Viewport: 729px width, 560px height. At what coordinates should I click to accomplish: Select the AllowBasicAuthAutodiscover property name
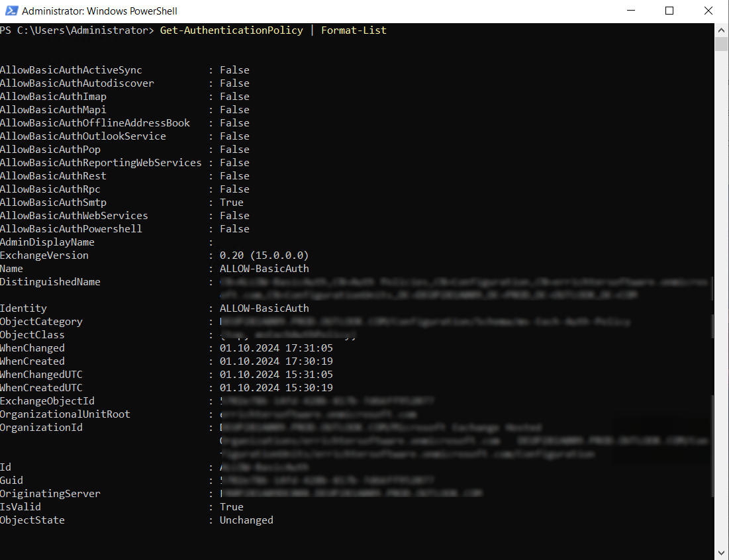coord(77,83)
